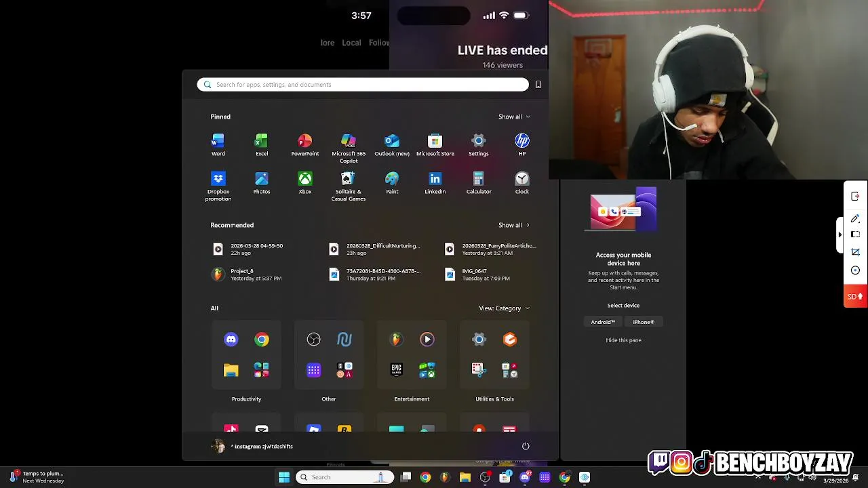
Task: Click the Windows Start button on taskbar
Action: pos(284,477)
